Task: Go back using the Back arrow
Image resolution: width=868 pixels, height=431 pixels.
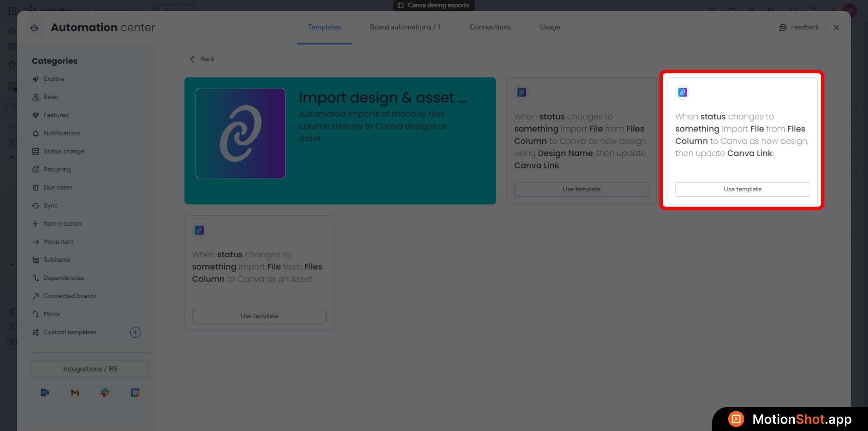Action: [x=193, y=59]
